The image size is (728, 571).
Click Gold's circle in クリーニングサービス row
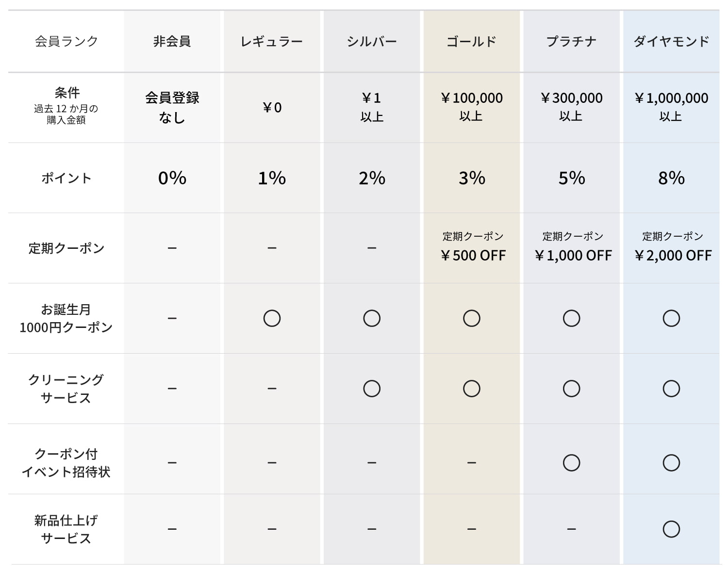pos(472,389)
